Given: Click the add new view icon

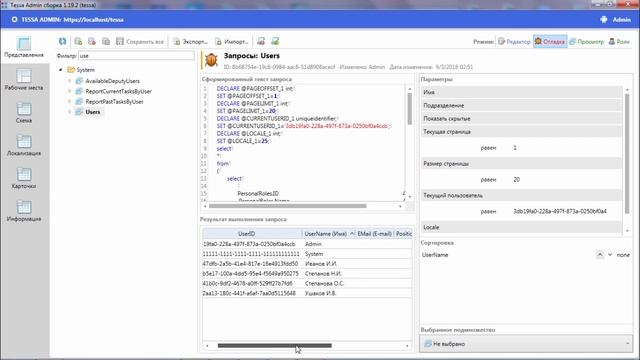Looking at the screenshot, I should 78,41.
